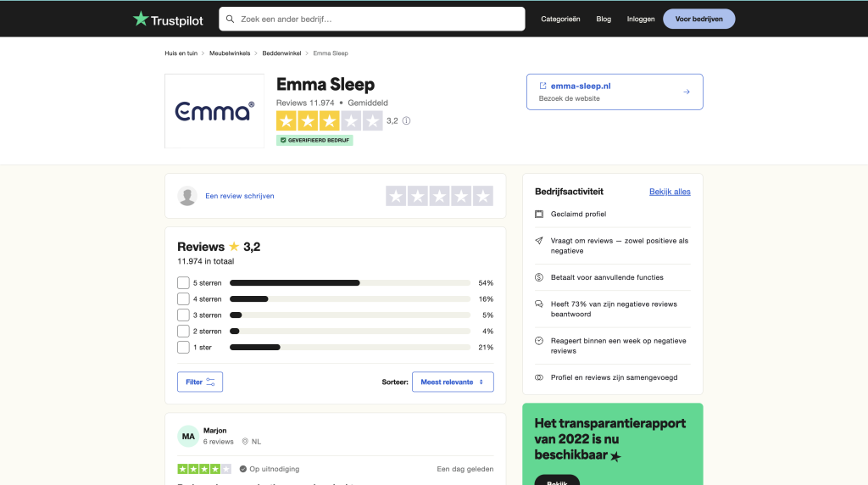
Task: Open the Huis en tuin breadcrumb
Action: coord(181,53)
